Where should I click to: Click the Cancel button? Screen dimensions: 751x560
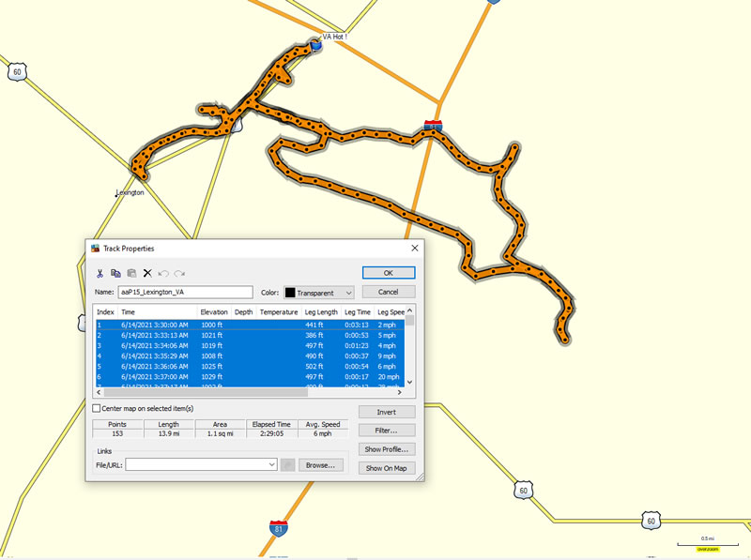(389, 292)
